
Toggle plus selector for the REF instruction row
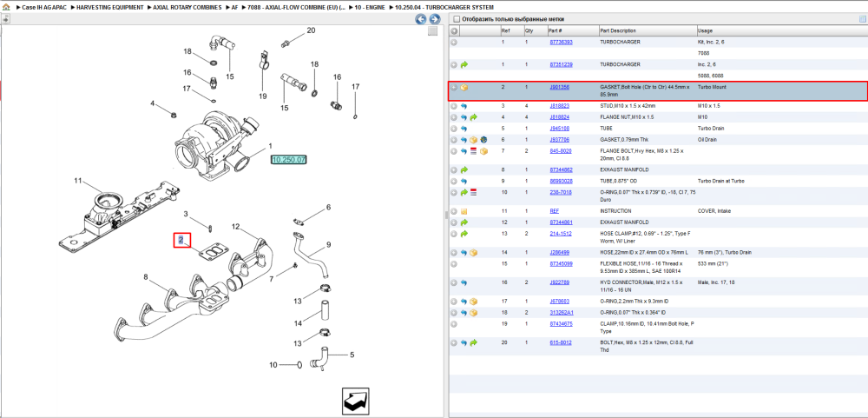pyautogui.click(x=454, y=211)
